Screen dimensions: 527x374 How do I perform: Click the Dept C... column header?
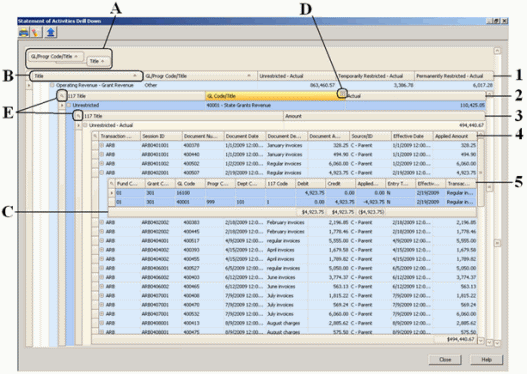[250, 184]
